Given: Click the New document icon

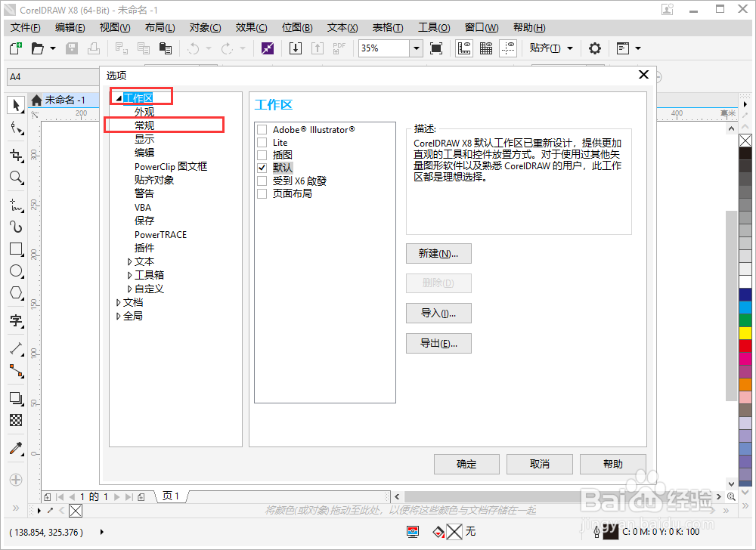Looking at the screenshot, I should [x=16, y=48].
